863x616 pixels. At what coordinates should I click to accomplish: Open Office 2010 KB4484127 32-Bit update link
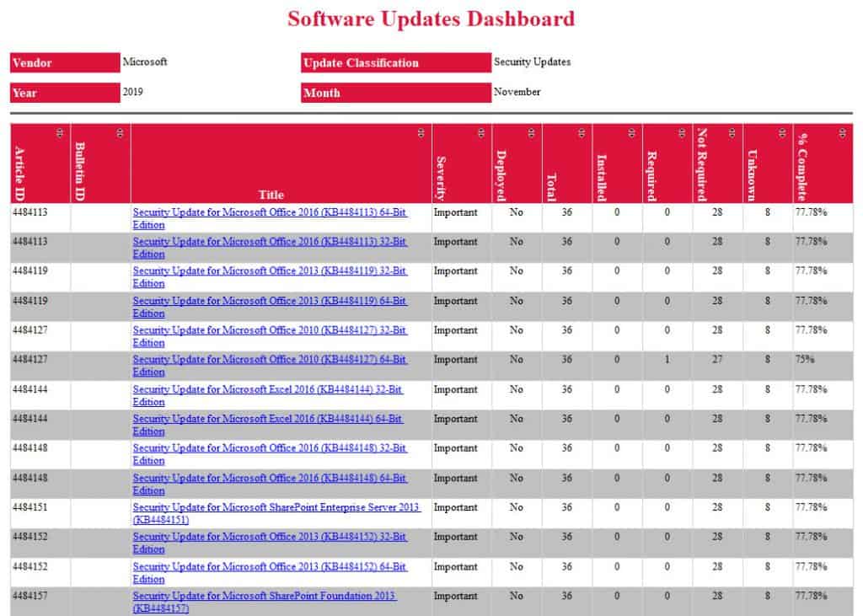pyautogui.click(x=270, y=335)
